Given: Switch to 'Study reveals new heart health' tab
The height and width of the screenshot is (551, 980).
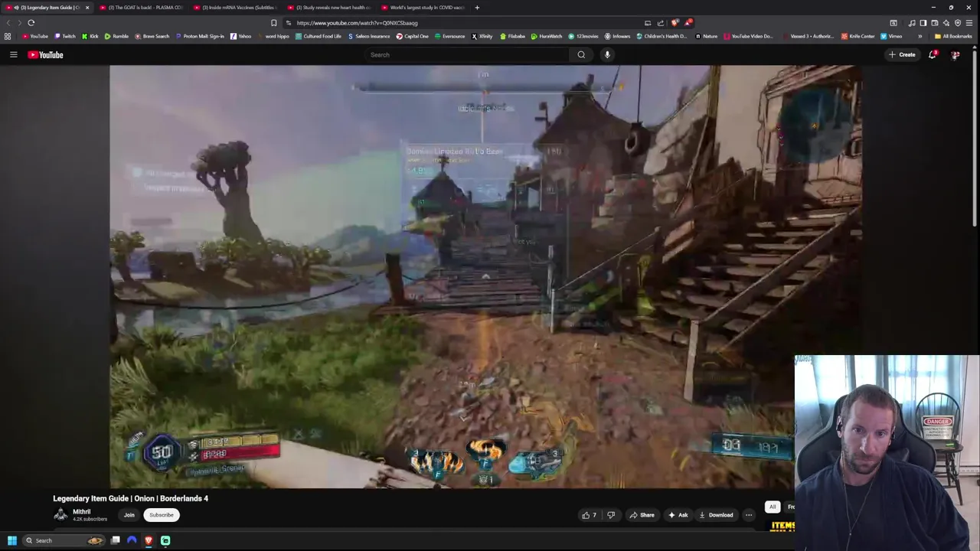Looking at the screenshot, I should click(x=329, y=8).
